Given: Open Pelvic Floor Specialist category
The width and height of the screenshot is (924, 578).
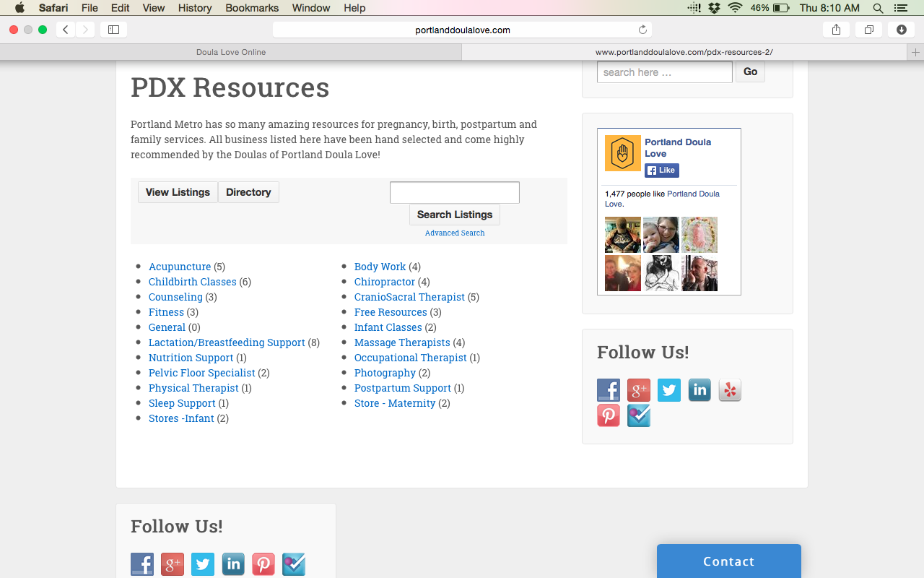Looking at the screenshot, I should pyautogui.click(x=202, y=373).
